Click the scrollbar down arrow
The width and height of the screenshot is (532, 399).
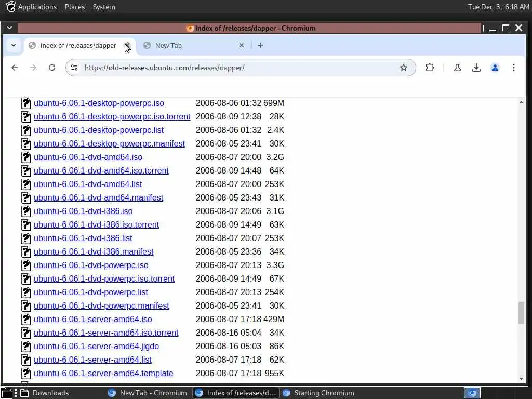521,379
